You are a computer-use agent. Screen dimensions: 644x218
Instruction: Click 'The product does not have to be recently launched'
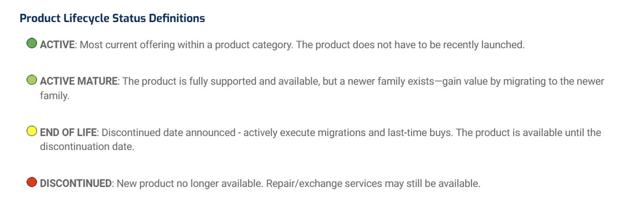[x=410, y=45]
